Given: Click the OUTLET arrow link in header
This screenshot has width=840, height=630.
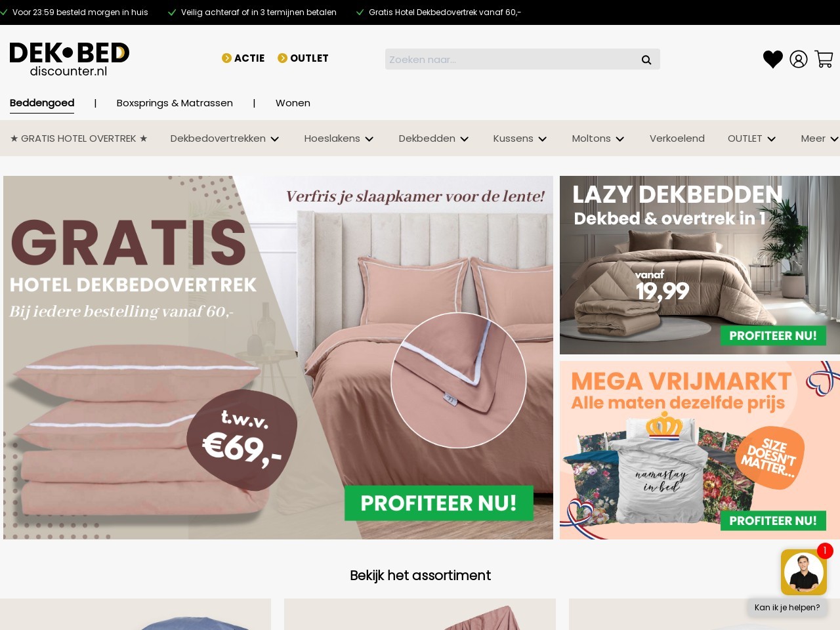Looking at the screenshot, I should coord(303,58).
